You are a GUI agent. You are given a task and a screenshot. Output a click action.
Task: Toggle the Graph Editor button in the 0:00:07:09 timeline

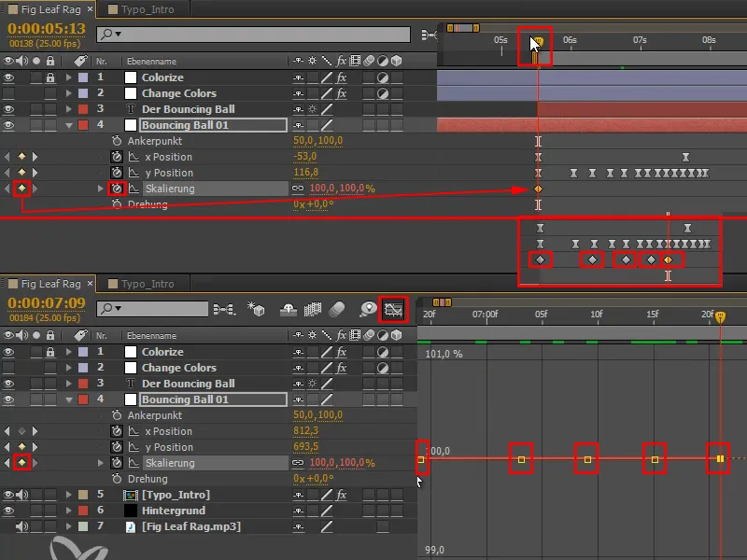pyautogui.click(x=393, y=310)
